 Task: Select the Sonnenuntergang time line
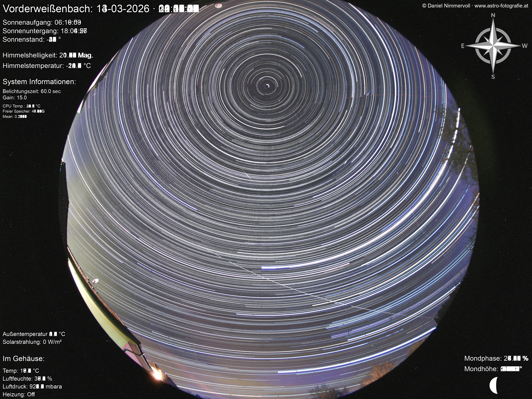45,31
